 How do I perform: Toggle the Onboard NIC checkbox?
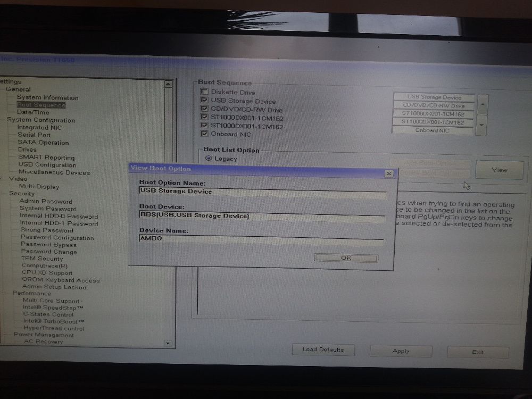coord(204,134)
